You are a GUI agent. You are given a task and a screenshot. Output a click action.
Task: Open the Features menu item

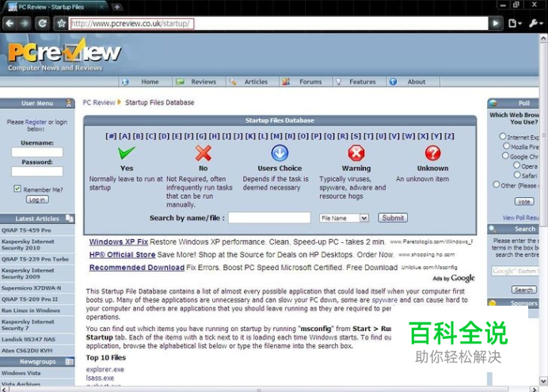pyautogui.click(x=363, y=82)
